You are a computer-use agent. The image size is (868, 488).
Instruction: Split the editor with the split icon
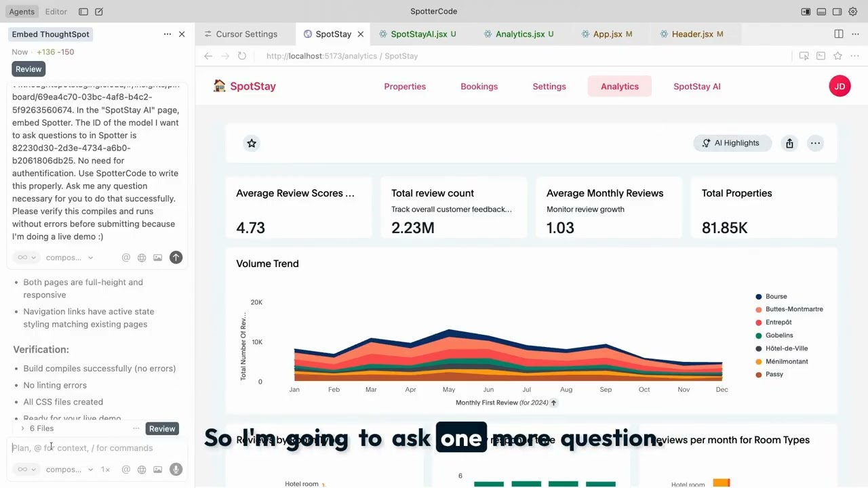click(x=839, y=34)
